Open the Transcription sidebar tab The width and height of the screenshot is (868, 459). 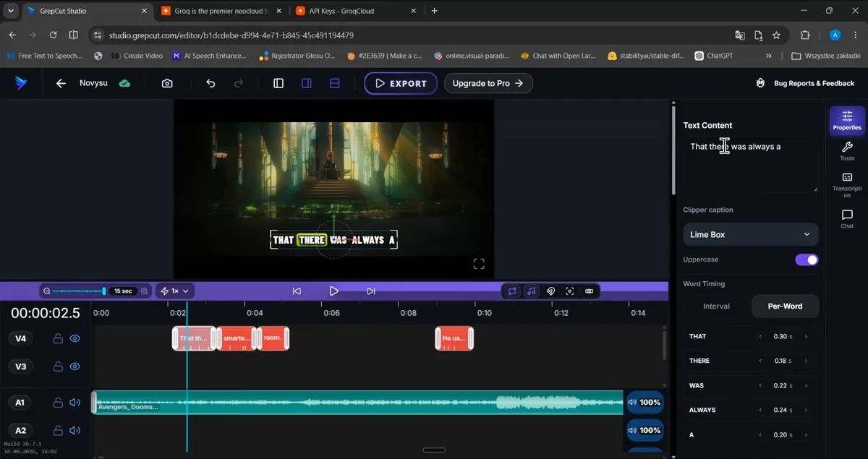coord(847,185)
